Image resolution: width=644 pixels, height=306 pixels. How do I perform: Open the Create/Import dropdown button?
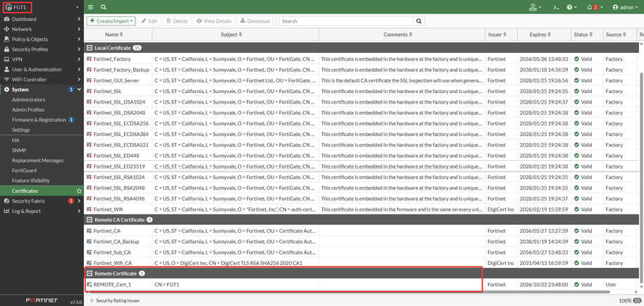111,21
